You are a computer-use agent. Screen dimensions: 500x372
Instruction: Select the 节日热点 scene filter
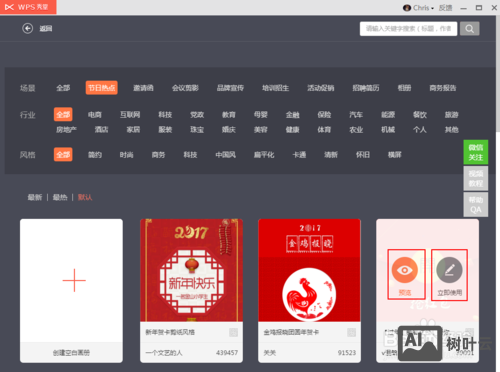pos(102,88)
